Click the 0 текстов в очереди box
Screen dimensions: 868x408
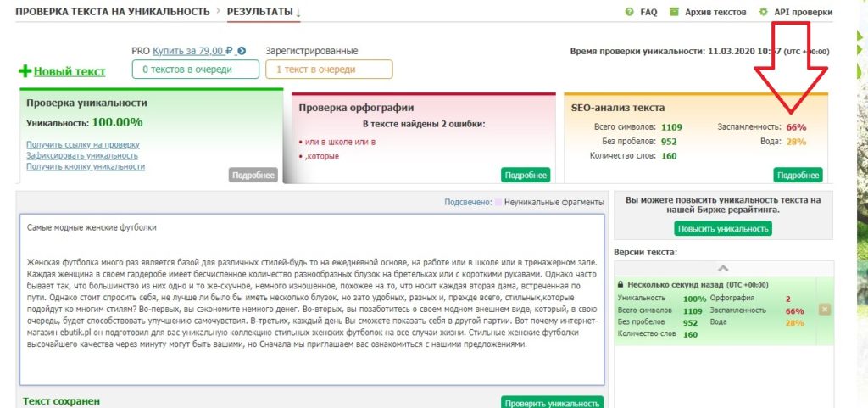(196, 70)
